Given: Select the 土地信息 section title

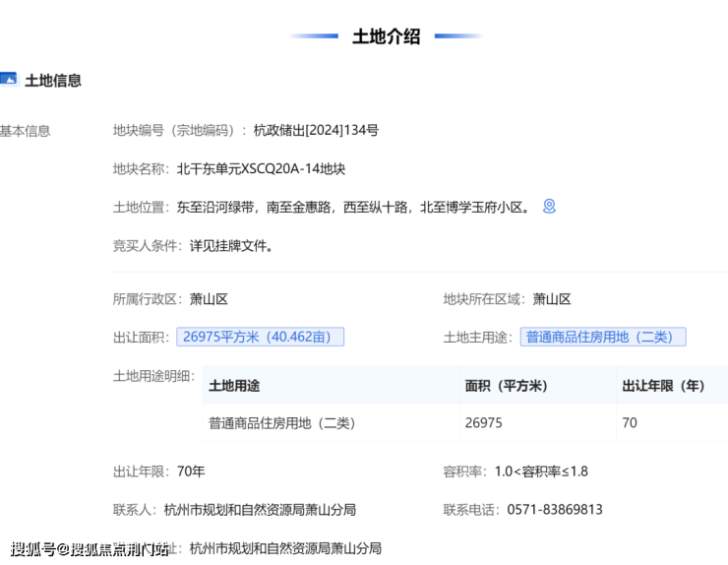Looking at the screenshot, I should pos(53,81).
